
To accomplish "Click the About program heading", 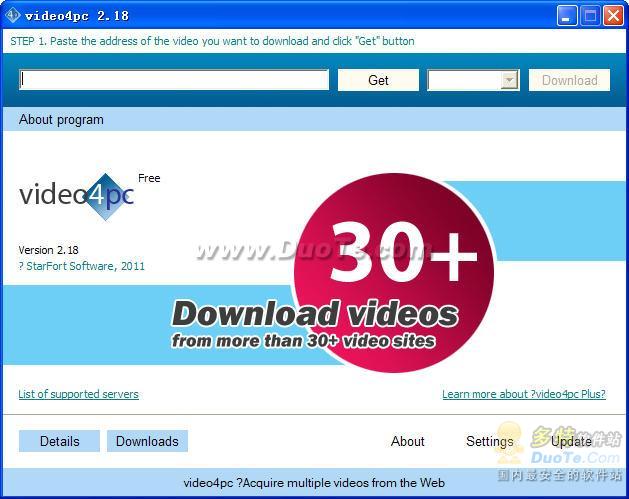I will 61,120.
